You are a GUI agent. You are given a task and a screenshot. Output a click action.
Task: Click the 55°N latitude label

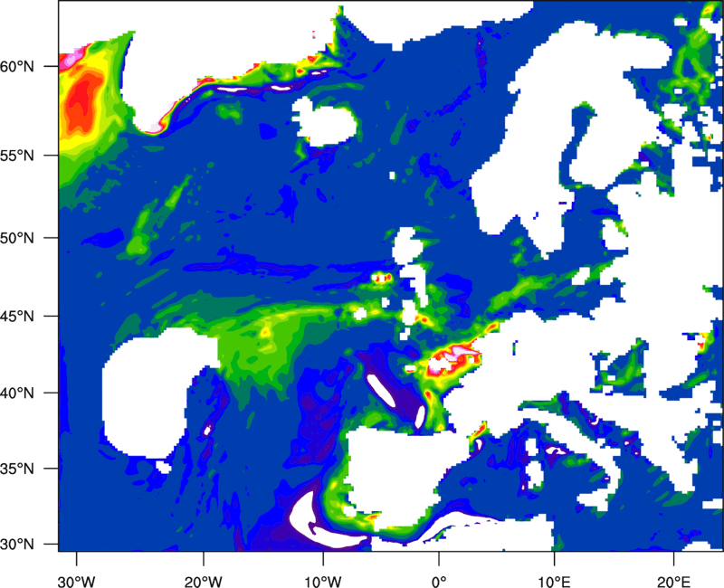pyautogui.click(x=17, y=156)
